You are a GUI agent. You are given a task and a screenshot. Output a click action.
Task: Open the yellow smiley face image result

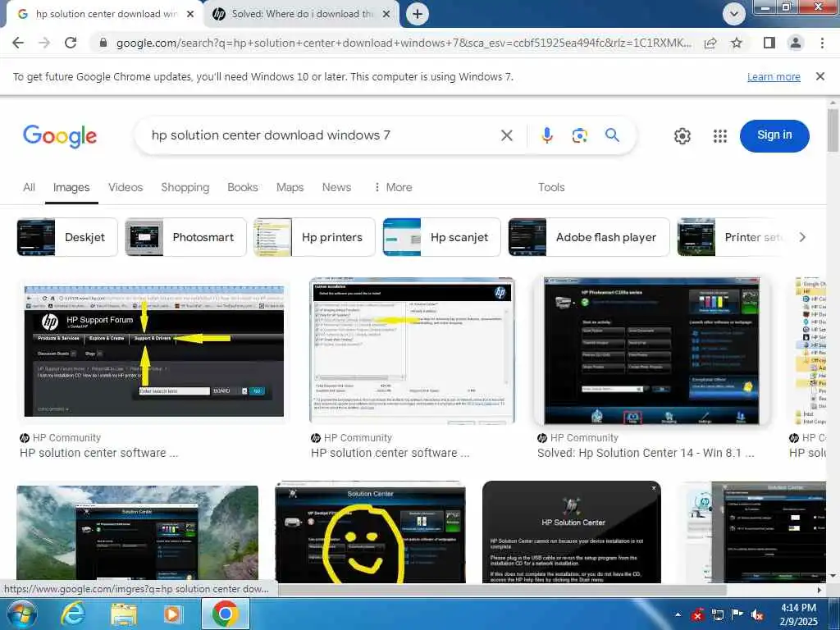pyautogui.click(x=370, y=532)
